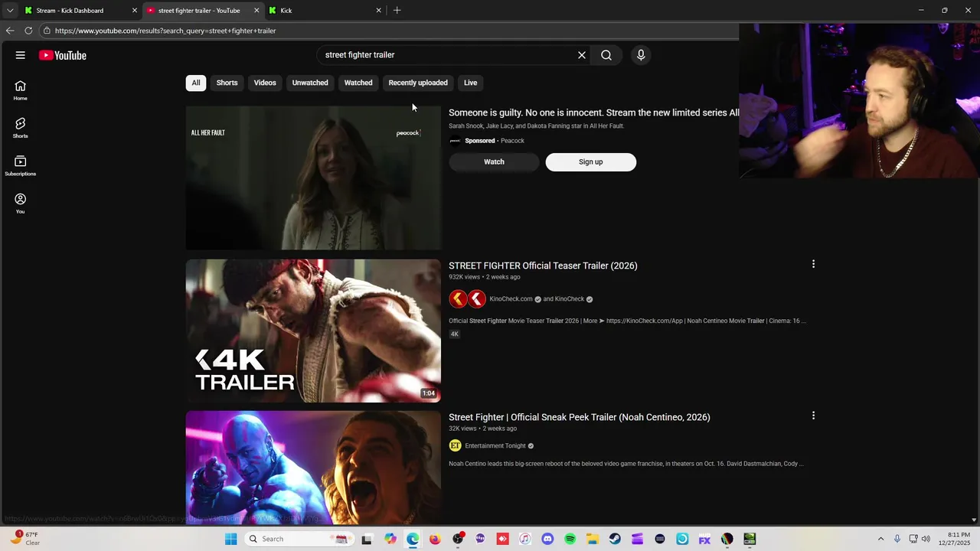Close the YouTube tab
Viewport: 980px width, 551px height.
(x=256, y=11)
